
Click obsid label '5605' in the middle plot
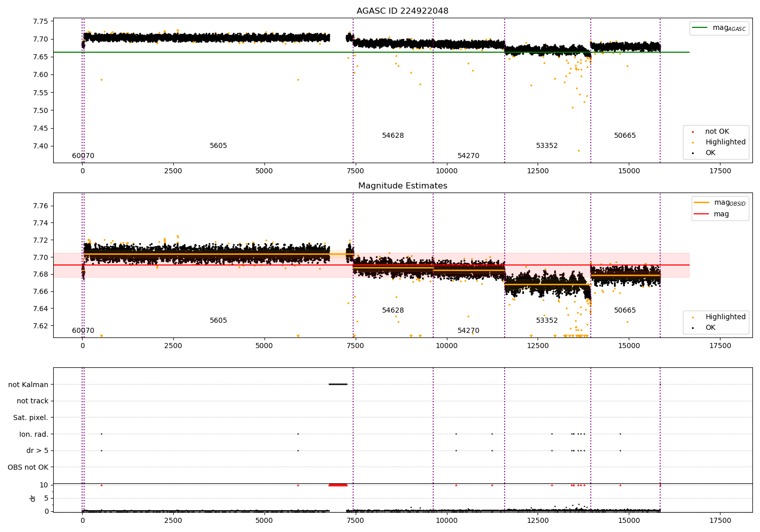click(x=218, y=321)
